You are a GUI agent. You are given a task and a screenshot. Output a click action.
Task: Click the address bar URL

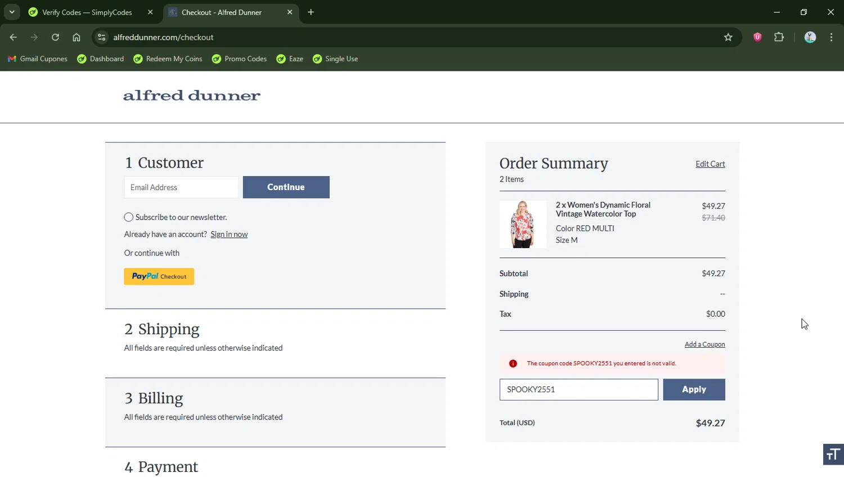163,38
